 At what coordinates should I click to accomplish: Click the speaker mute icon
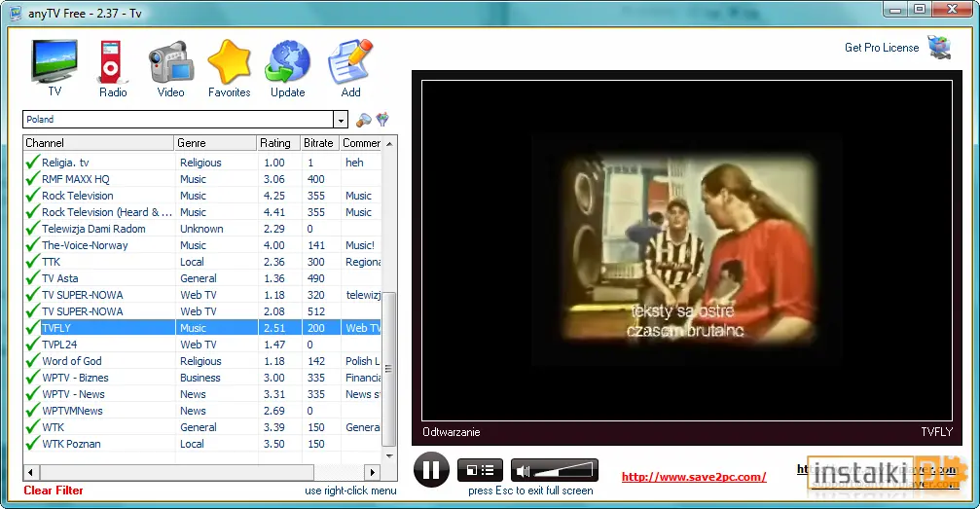tap(524, 471)
